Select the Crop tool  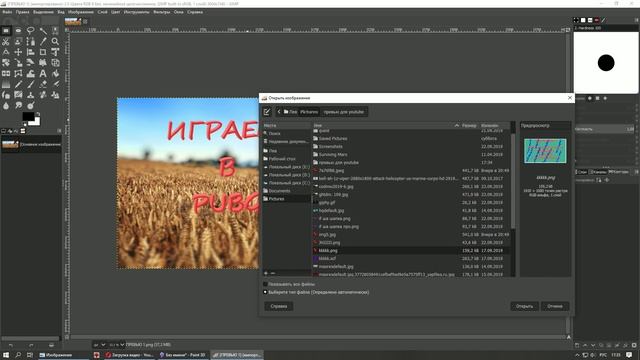[x=43, y=52]
